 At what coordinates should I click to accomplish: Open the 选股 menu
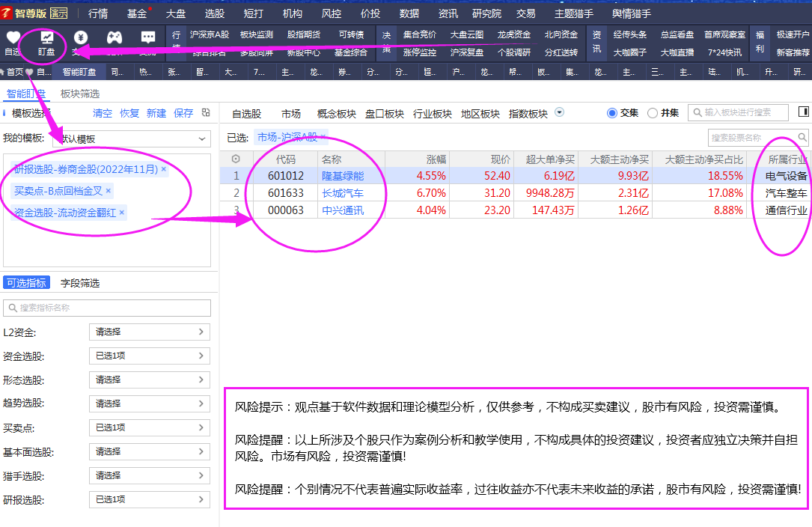pyautogui.click(x=214, y=13)
